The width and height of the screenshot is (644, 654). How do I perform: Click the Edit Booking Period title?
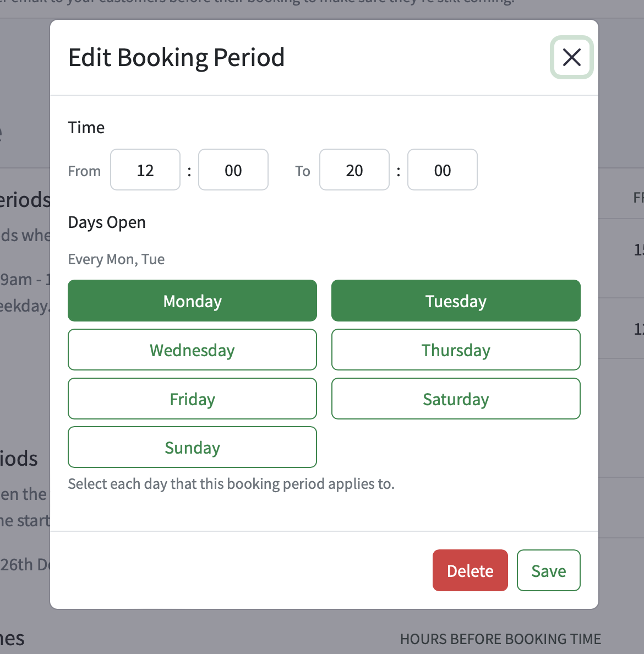(x=176, y=57)
